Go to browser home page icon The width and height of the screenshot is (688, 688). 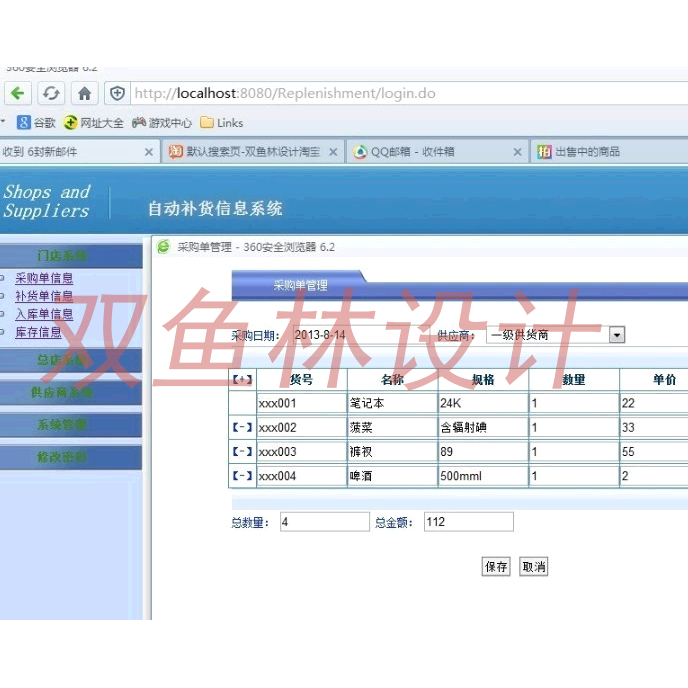pyautogui.click(x=84, y=93)
